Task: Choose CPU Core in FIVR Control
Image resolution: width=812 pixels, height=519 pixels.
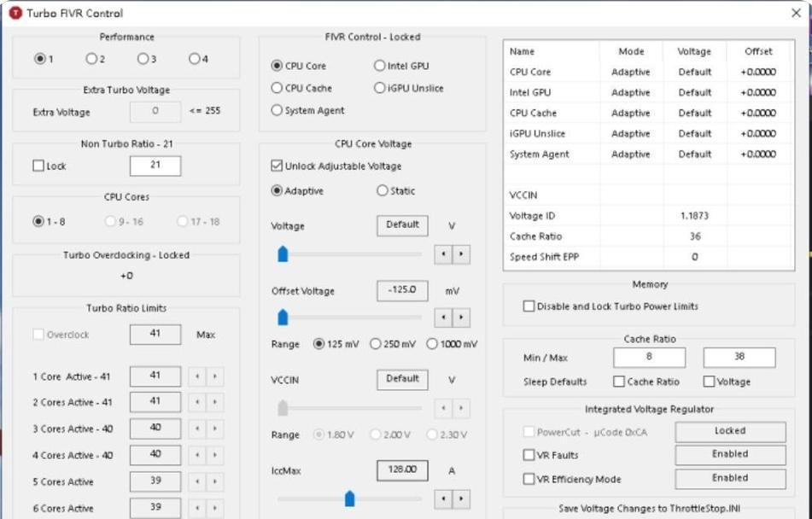Action: click(277, 66)
